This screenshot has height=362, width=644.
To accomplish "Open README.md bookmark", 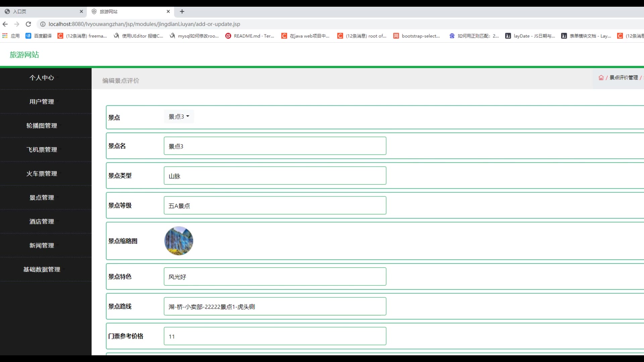I will point(250,36).
